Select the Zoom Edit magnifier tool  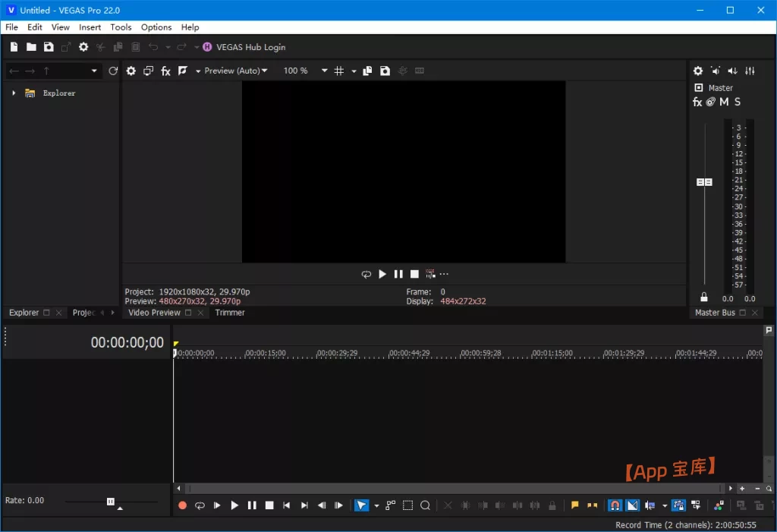point(426,505)
